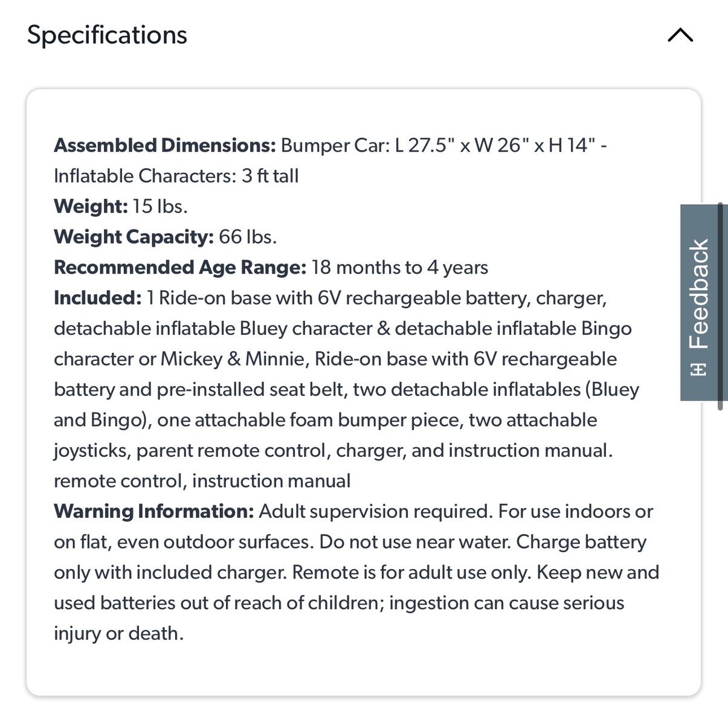
Task: Click the bold Weight label
Action: [x=91, y=207]
